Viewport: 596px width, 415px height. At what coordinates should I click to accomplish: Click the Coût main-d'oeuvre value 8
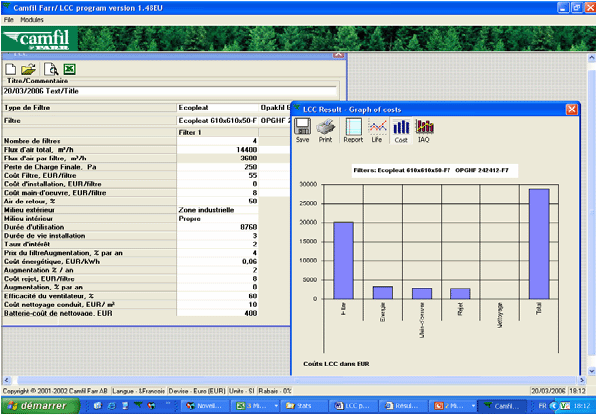coord(217,193)
